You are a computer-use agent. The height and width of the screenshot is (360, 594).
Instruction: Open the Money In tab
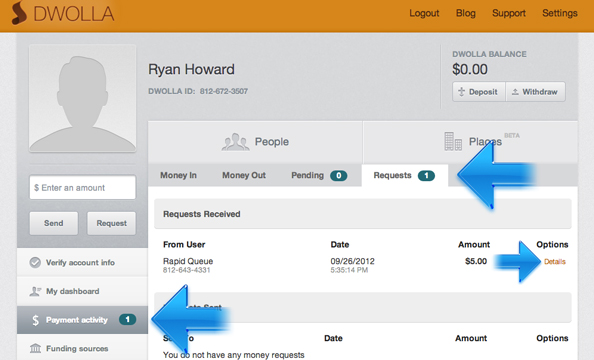click(178, 175)
